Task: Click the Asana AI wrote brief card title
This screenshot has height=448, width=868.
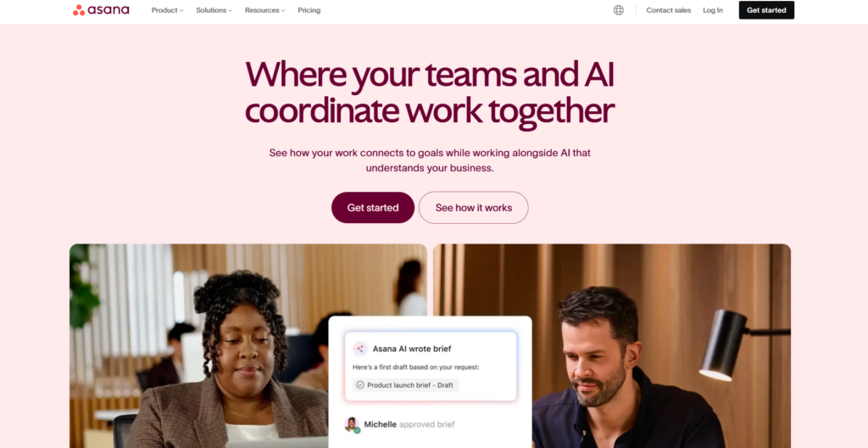Action: point(412,349)
